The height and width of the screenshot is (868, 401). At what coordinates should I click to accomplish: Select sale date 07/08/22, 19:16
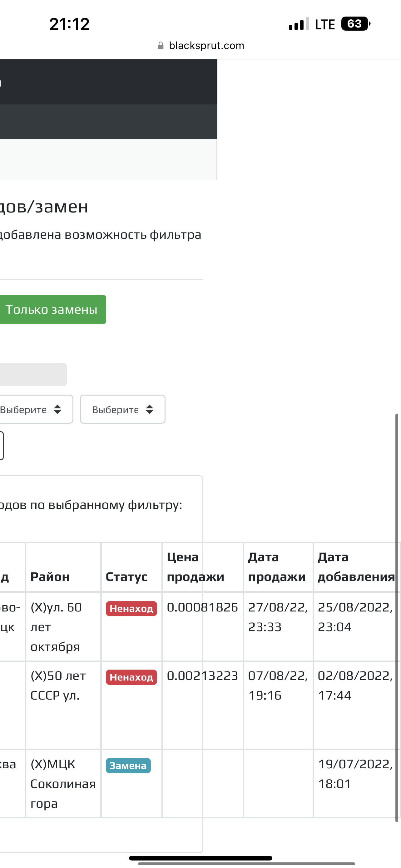point(278,685)
